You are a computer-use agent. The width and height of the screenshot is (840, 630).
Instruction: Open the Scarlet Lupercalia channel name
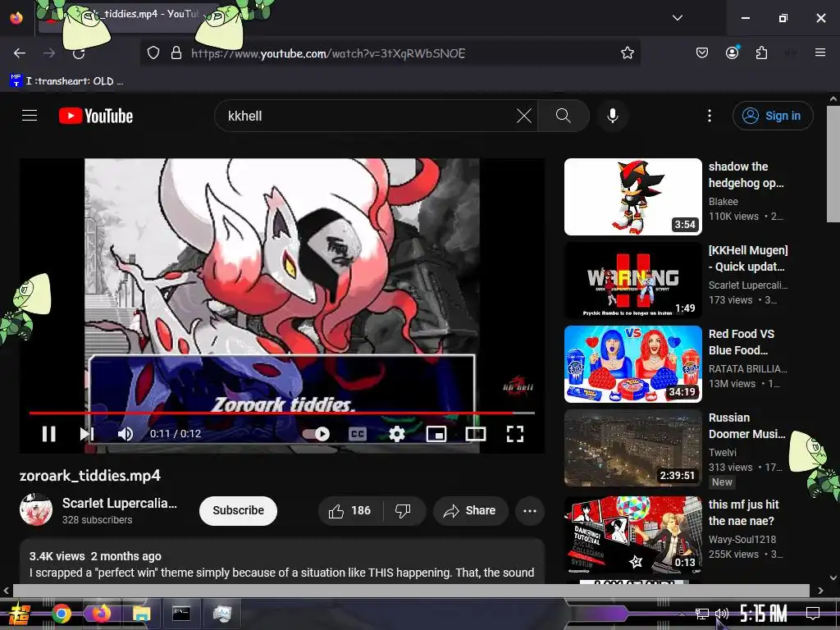click(x=120, y=503)
